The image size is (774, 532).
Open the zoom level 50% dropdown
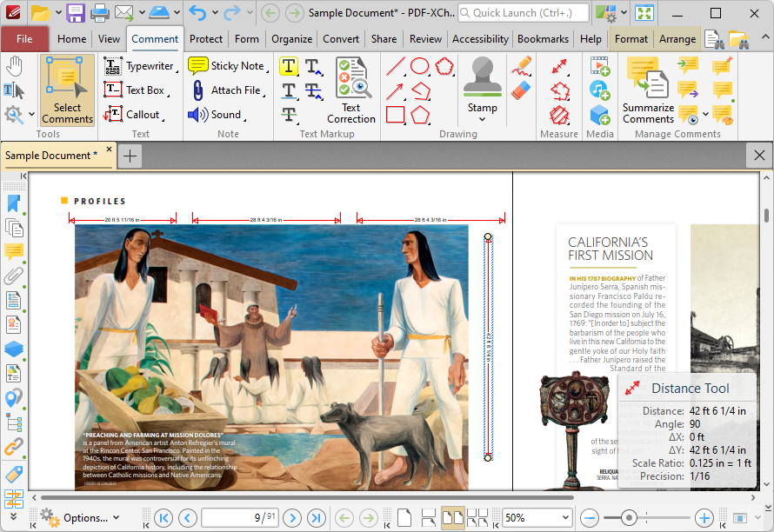click(x=565, y=518)
